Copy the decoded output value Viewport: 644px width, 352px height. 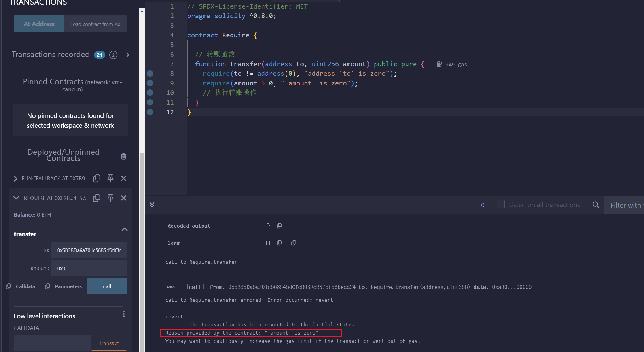click(x=279, y=226)
